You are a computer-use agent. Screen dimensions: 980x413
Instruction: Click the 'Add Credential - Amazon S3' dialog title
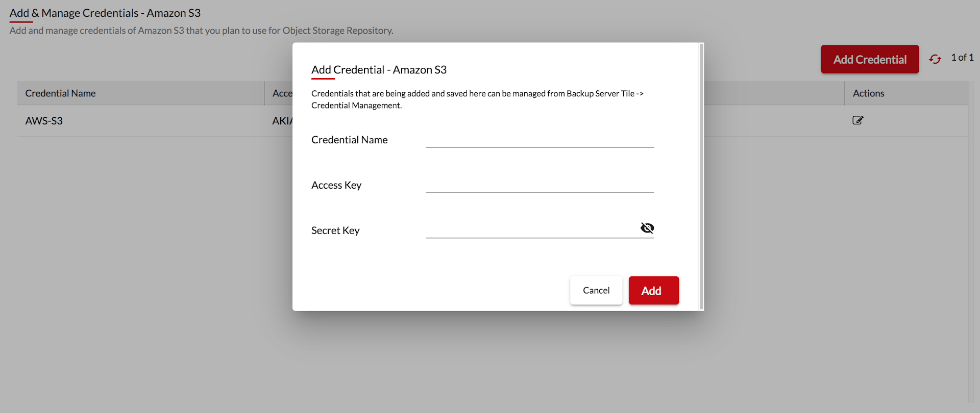pyautogui.click(x=379, y=70)
